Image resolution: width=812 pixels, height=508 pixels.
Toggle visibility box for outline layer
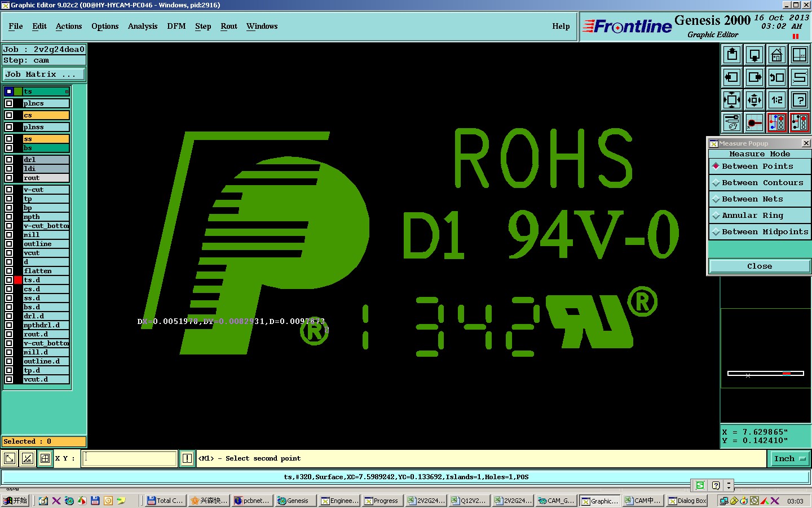9,244
